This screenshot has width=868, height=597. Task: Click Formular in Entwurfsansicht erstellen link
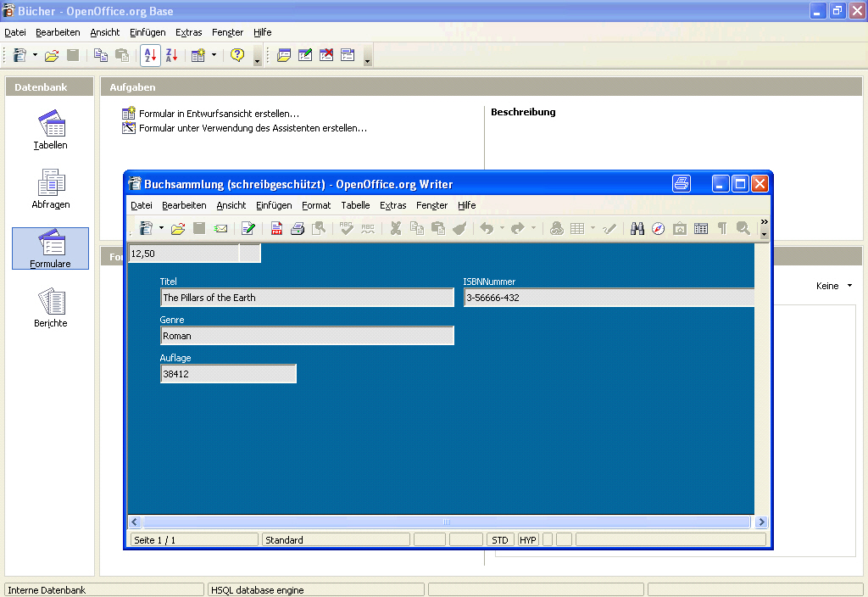[x=219, y=114]
